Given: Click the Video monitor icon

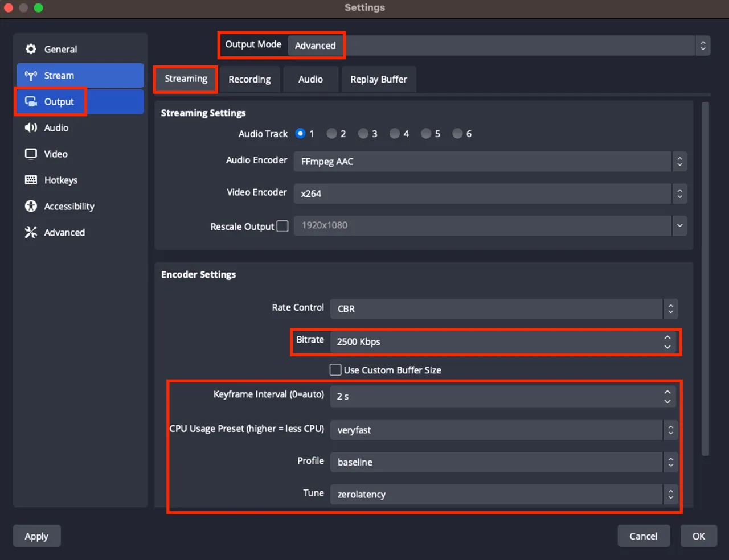Looking at the screenshot, I should point(31,154).
